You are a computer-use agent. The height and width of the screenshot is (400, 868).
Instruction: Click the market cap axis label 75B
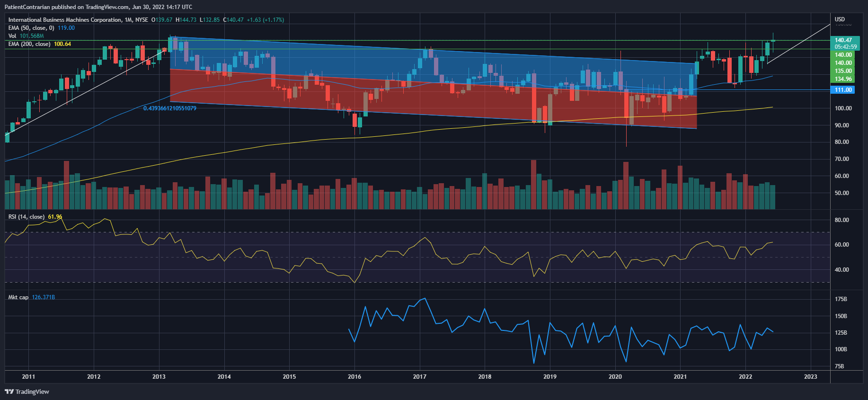[x=839, y=366]
